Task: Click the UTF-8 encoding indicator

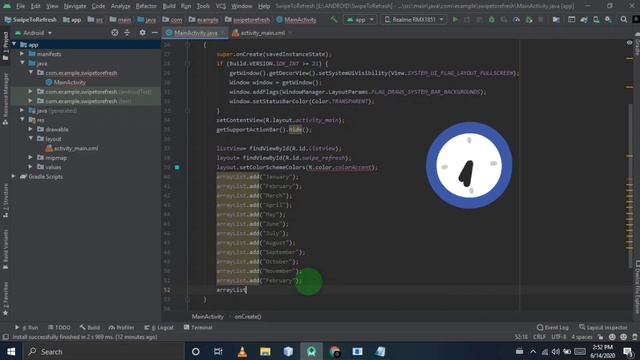Action: (558, 337)
